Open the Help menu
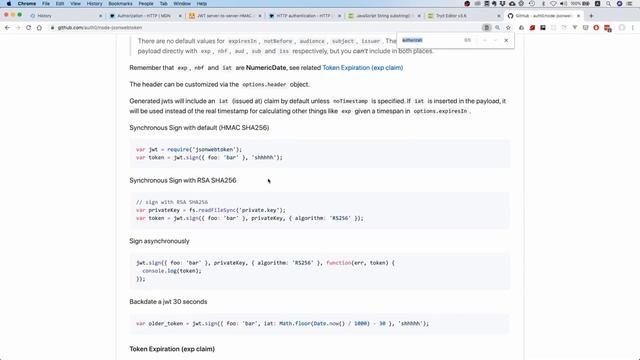This screenshot has width=640, height=360. pyautogui.click(x=202, y=4)
